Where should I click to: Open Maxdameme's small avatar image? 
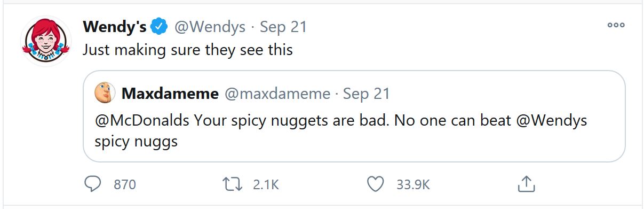click(x=105, y=94)
